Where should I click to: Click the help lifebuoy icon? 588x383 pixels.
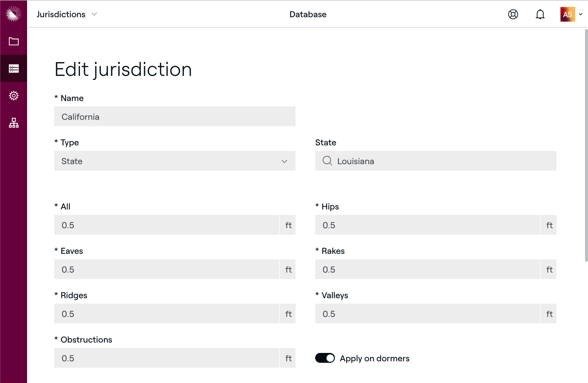click(x=513, y=14)
